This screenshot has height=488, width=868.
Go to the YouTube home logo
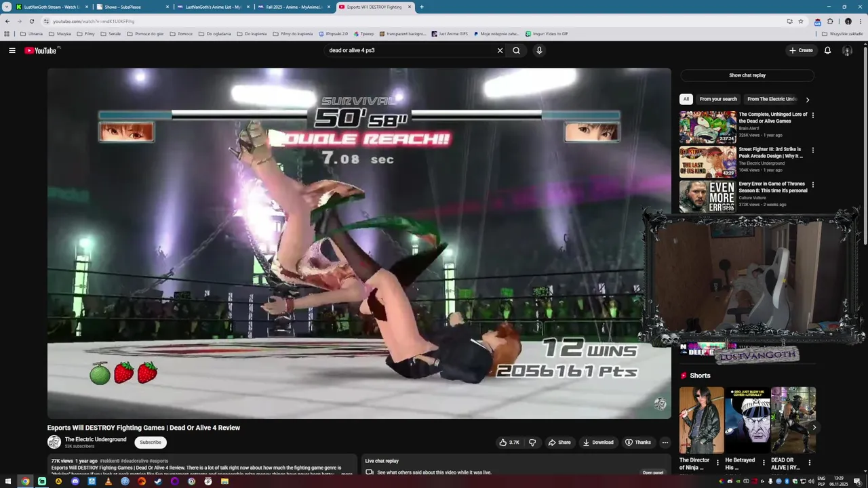tap(42, 50)
